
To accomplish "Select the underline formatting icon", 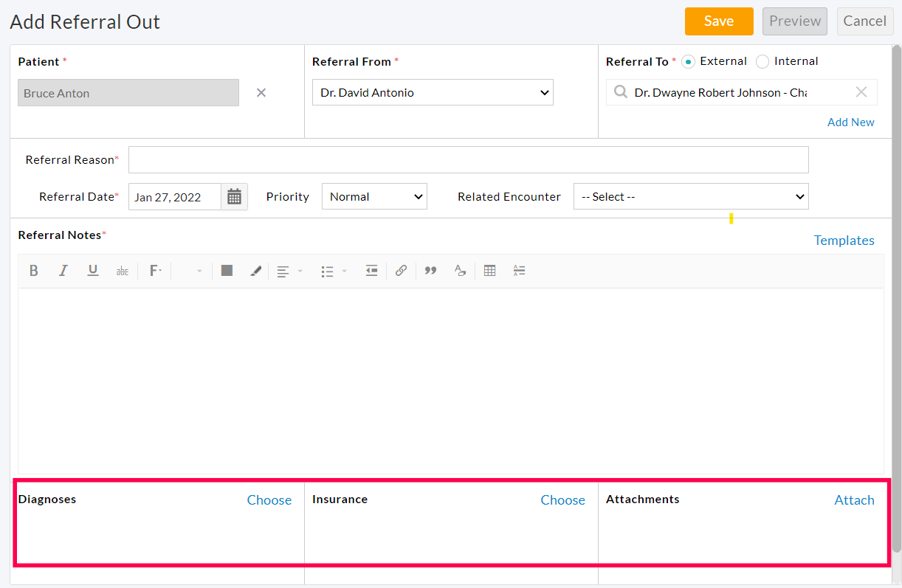I will pyautogui.click(x=93, y=270).
